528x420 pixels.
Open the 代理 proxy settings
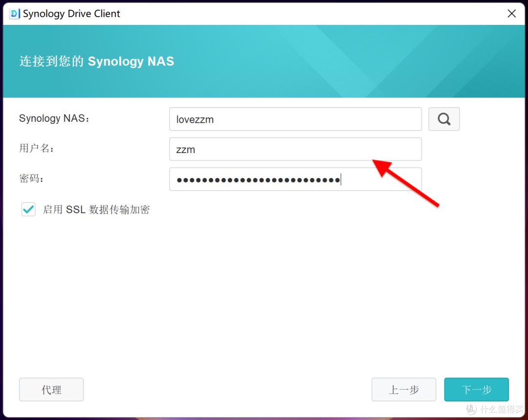(51, 390)
